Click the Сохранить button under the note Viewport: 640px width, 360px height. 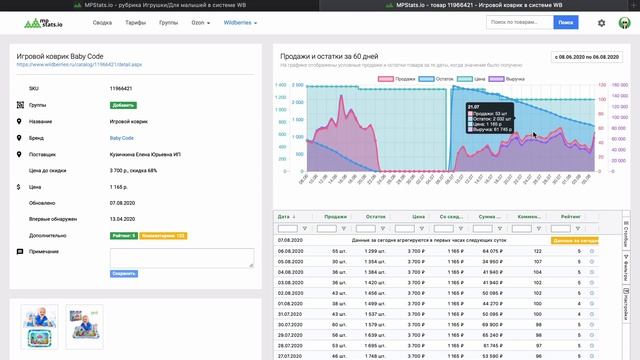[124, 273]
